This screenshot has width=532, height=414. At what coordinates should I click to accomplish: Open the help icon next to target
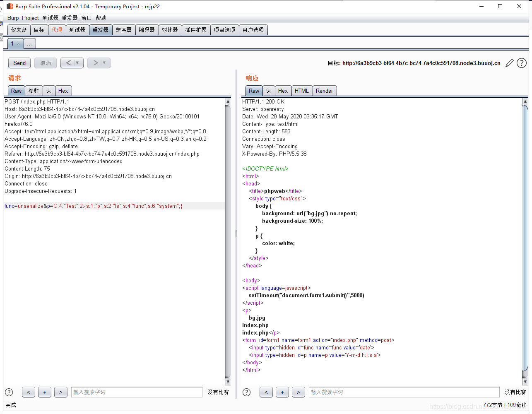click(522, 63)
